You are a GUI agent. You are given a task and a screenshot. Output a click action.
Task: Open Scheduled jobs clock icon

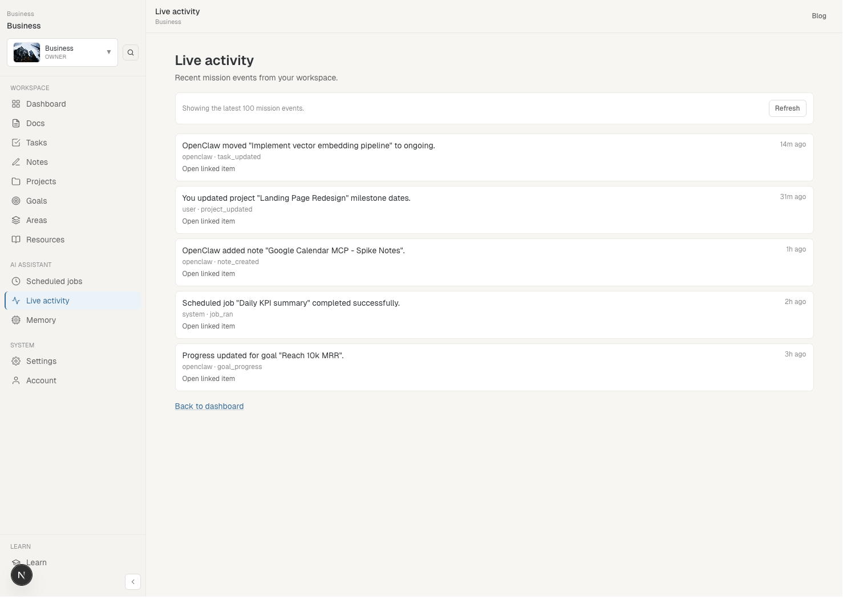point(17,281)
